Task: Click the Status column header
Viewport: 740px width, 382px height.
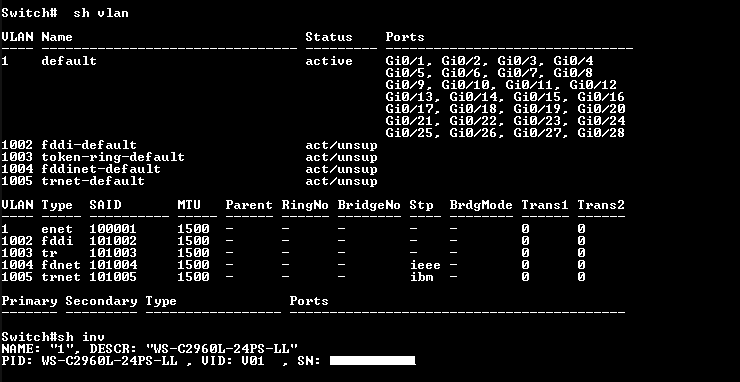Action: [329, 37]
